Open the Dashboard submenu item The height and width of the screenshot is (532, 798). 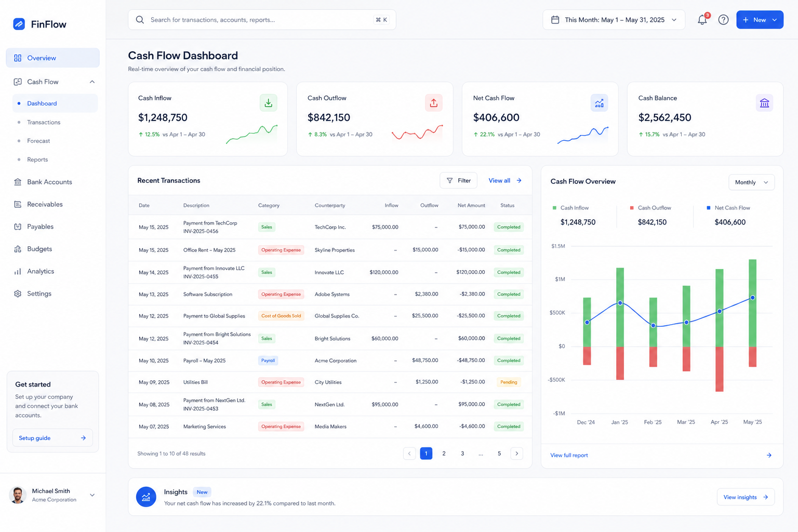(55, 103)
